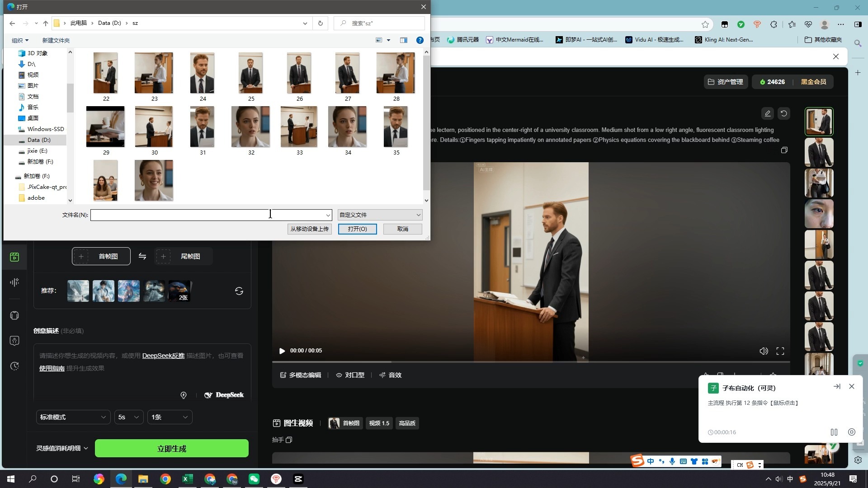Open the 对口型 lip sync tab
Screen dimensions: 868x488
(x=350, y=375)
